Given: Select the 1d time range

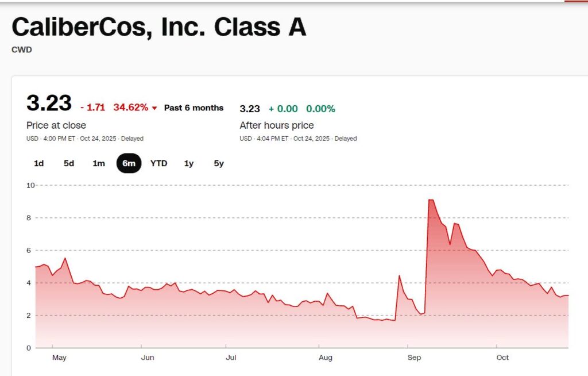Looking at the screenshot, I should 39,163.
